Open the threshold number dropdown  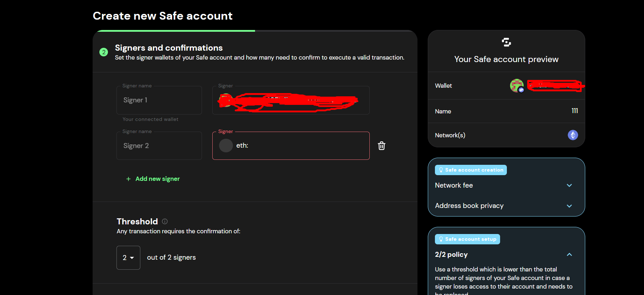(128, 258)
